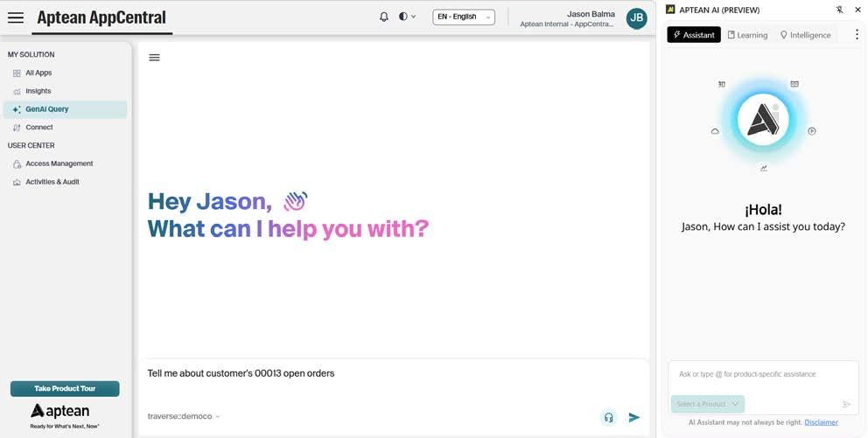Open the Disclaimer link

[x=821, y=422]
